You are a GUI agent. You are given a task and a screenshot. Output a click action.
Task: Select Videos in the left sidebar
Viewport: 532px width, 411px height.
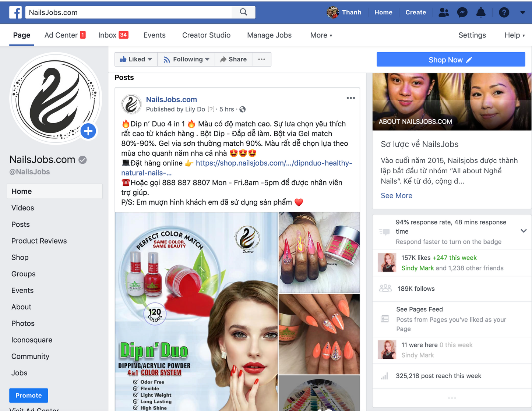(22, 208)
